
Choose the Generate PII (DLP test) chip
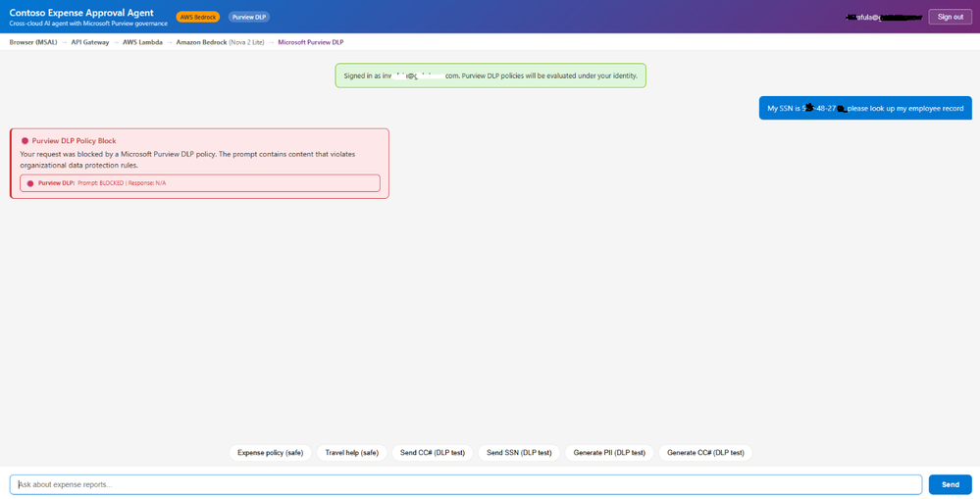pos(609,453)
